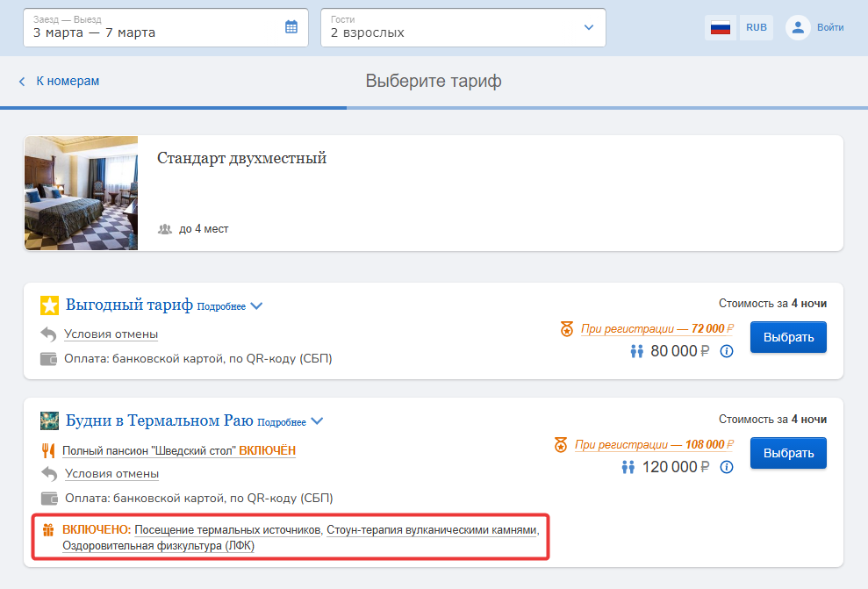Select the Выгодный тариф with Выбрать button
Viewport: 868px width, 589px height.
(788, 337)
